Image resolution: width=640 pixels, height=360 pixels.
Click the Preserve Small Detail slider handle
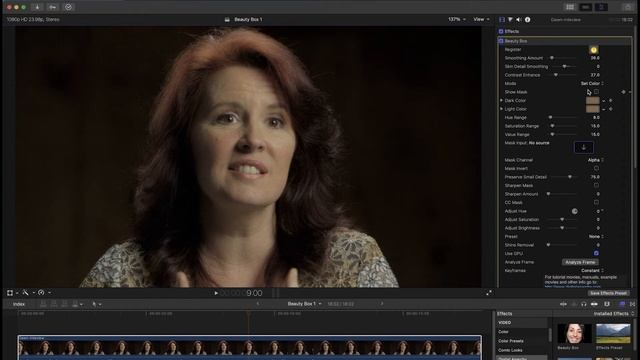tap(570, 177)
